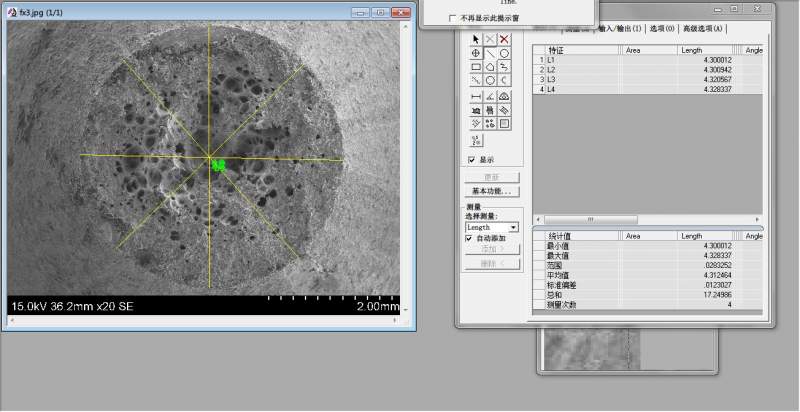Select the L3 measurement row
The width and height of the screenshot is (800, 412).
[648, 80]
